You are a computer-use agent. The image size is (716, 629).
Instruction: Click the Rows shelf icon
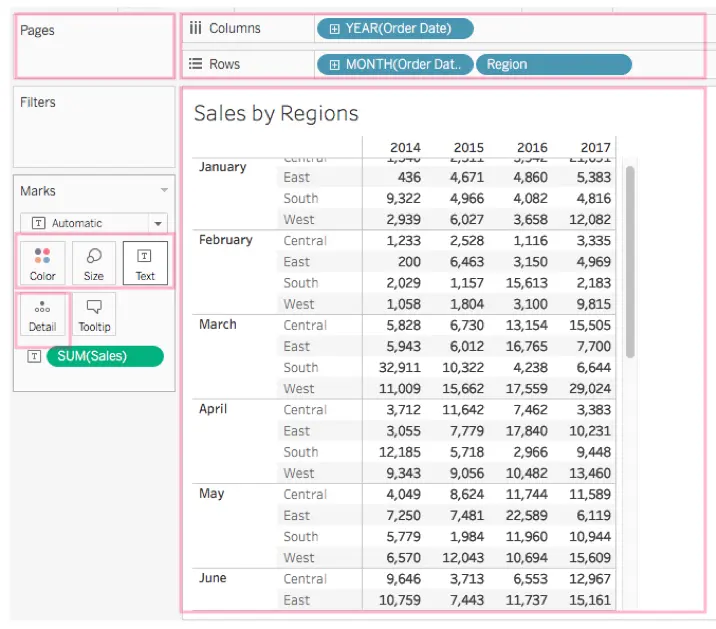pos(195,64)
